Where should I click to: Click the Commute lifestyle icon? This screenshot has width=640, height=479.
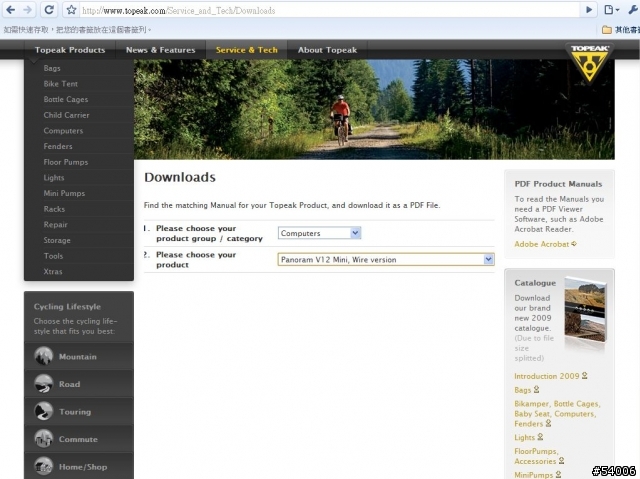click(x=43, y=439)
